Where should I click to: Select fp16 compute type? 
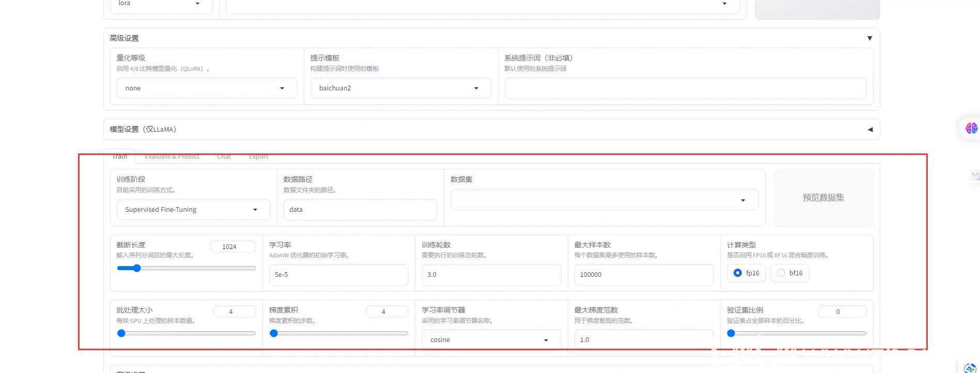[738, 273]
